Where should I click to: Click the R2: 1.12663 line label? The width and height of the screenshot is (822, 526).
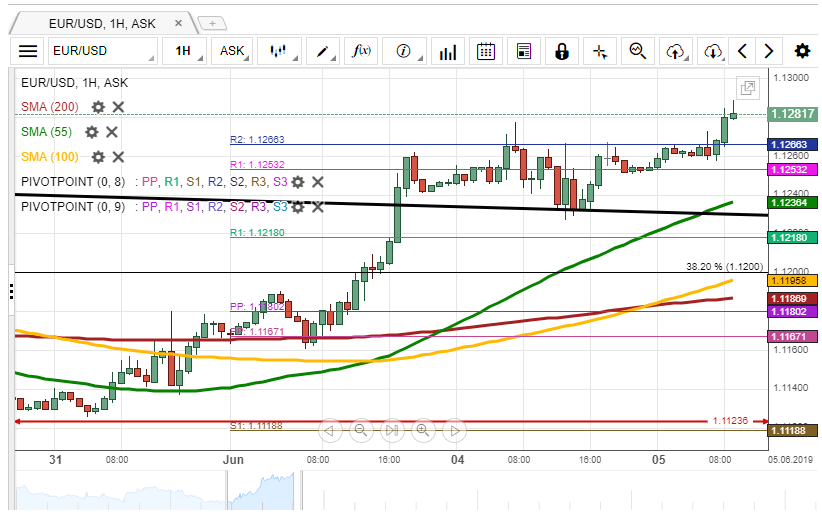tap(257, 139)
